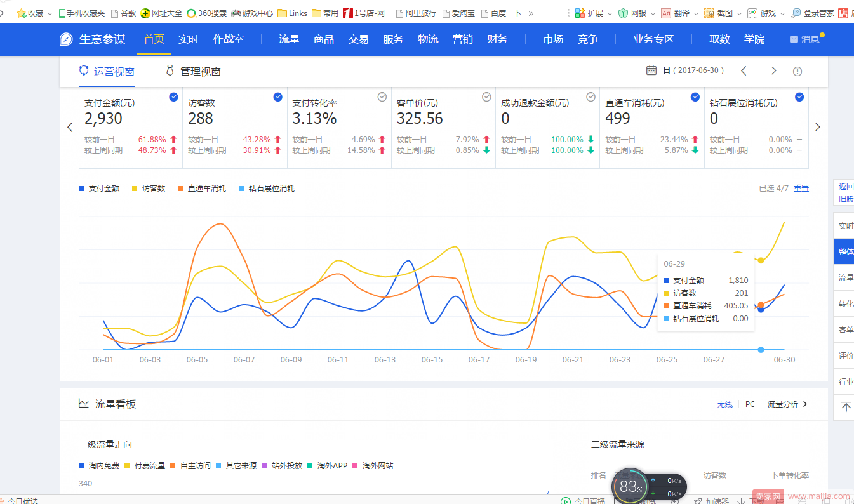Open the calendar date picker icon

tap(651, 70)
